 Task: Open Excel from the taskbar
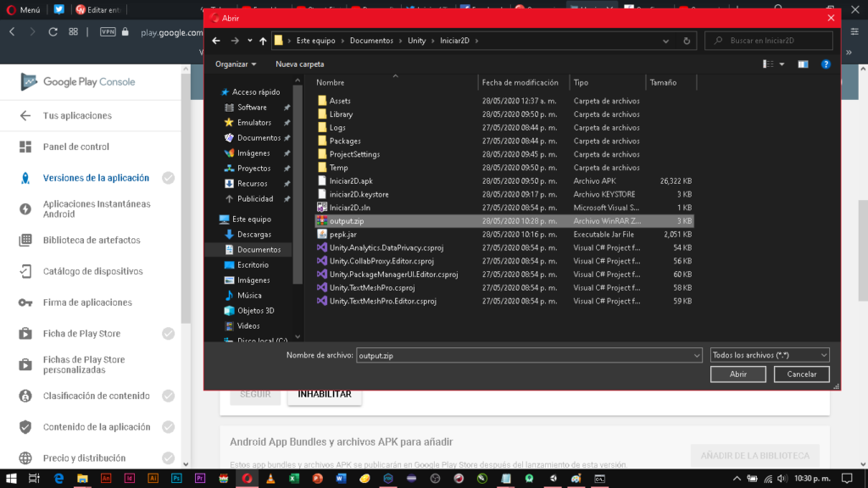(x=294, y=479)
